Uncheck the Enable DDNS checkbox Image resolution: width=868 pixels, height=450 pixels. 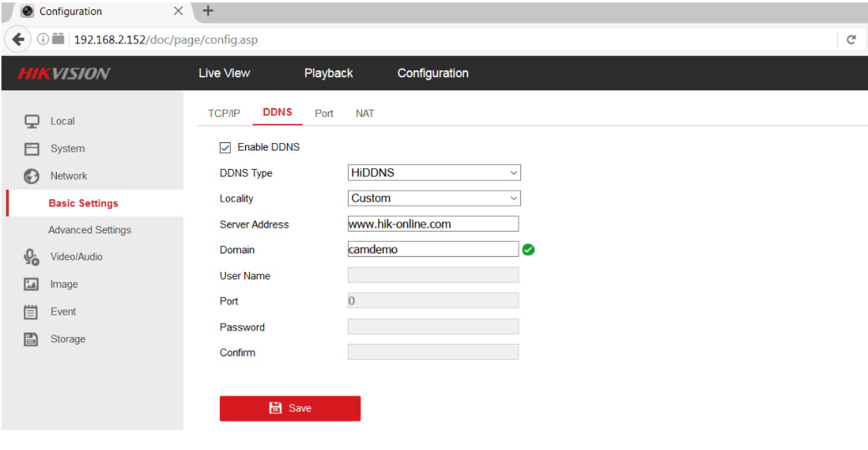[225, 147]
